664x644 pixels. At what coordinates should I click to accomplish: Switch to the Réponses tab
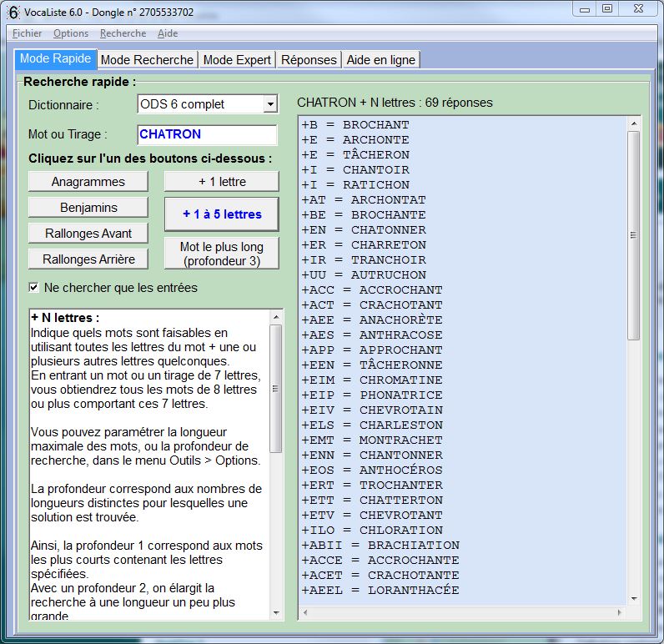click(x=309, y=60)
